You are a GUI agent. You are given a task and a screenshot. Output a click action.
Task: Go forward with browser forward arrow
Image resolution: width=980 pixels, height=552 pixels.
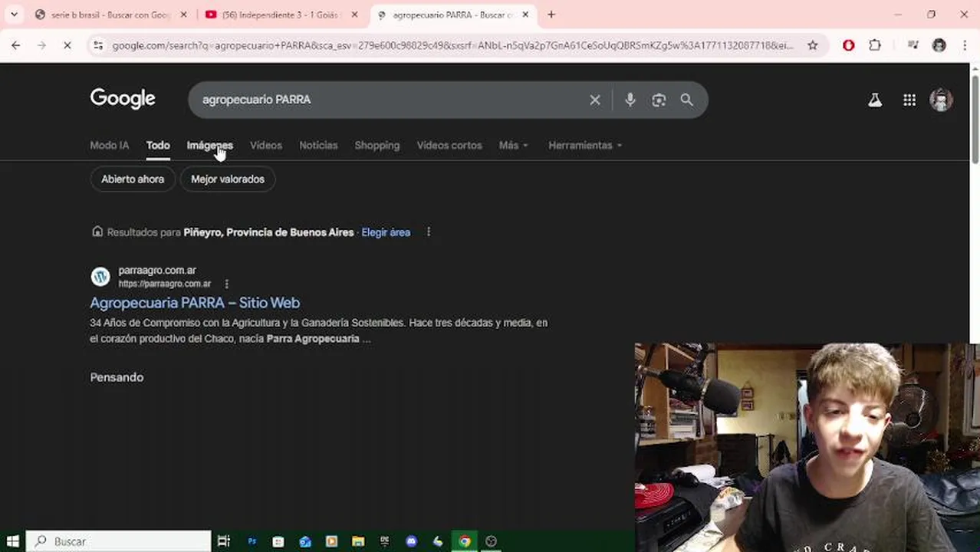(41, 45)
